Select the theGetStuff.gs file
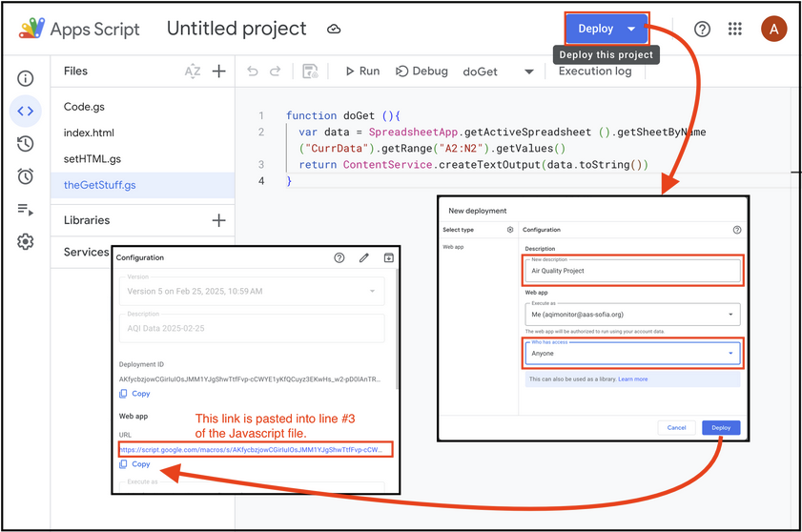 143,185
